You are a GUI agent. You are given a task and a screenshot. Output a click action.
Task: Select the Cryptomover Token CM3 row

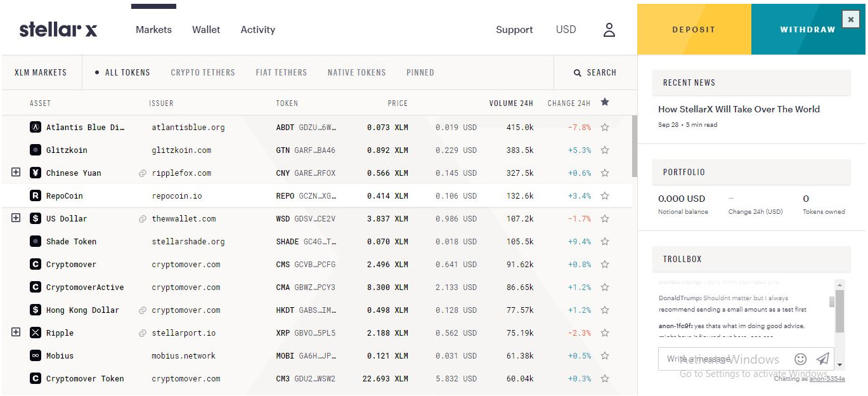[317, 378]
